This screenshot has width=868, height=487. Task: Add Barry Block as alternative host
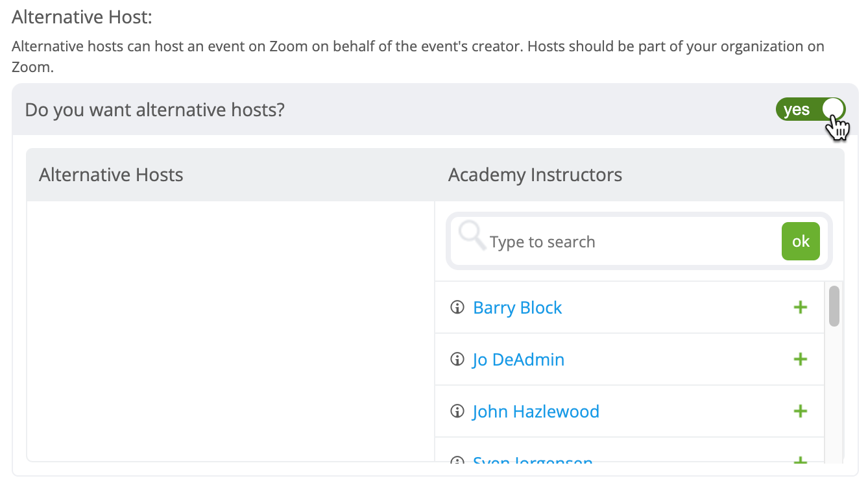coord(801,307)
